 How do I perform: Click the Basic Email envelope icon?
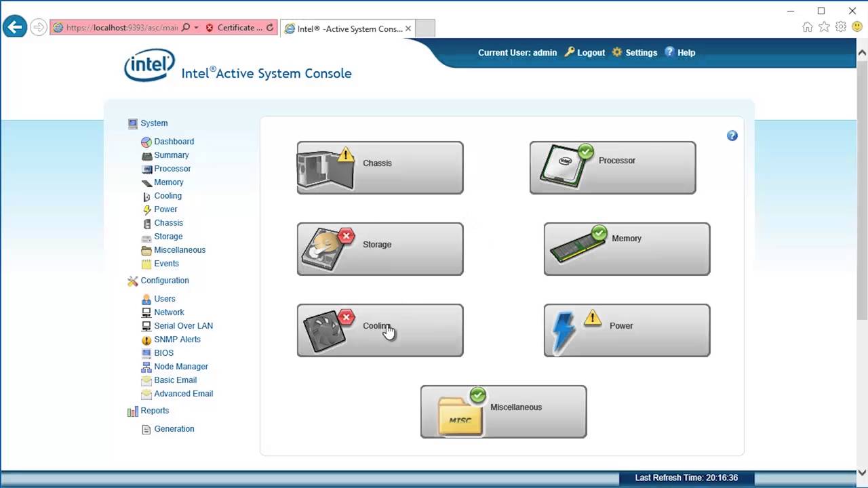[x=146, y=380]
